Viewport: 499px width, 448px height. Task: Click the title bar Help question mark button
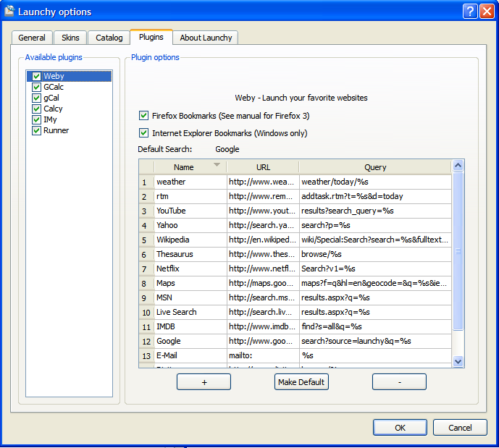pyautogui.click(x=470, y=12)
